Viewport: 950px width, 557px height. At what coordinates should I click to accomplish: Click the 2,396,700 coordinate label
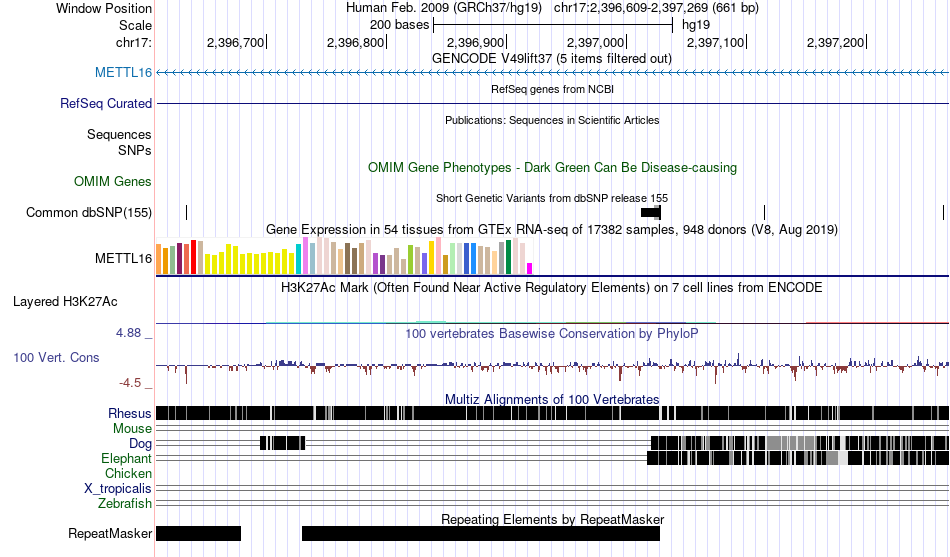click(x=236, y=42)
